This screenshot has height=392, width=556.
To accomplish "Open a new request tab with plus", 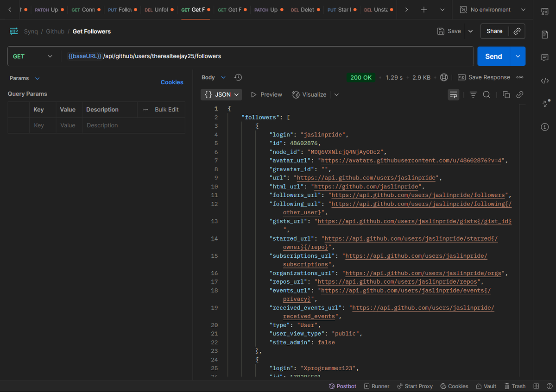I will pyautogui.click(x=424, y=10).
